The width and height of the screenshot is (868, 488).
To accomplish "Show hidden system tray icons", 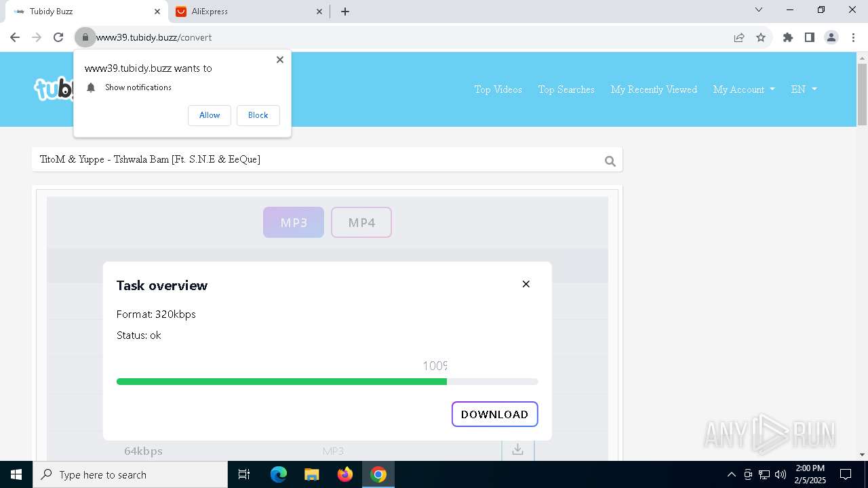I will coord(731,474).
